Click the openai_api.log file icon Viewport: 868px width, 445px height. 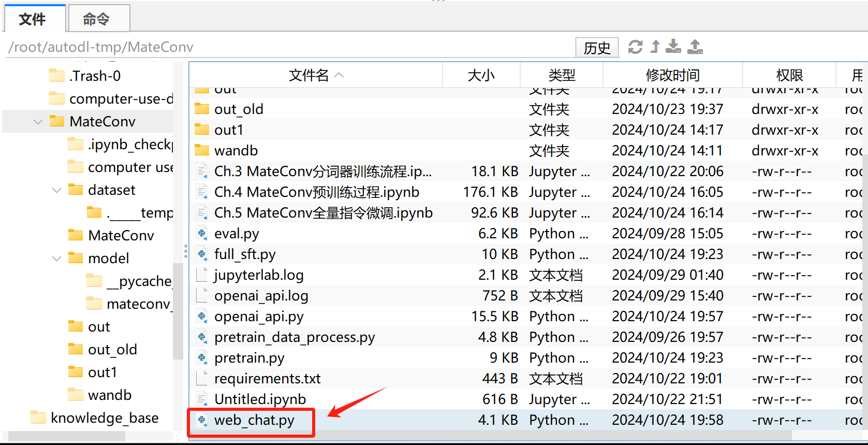[202, 295]
